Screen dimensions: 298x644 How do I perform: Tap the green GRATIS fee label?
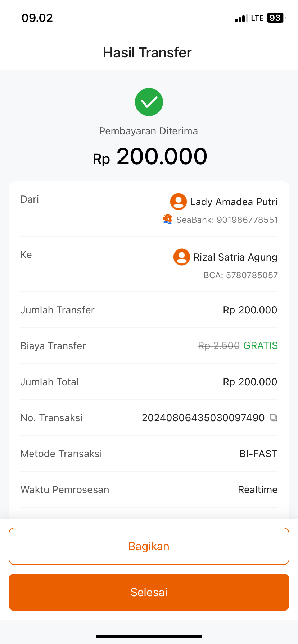point(261,346)
